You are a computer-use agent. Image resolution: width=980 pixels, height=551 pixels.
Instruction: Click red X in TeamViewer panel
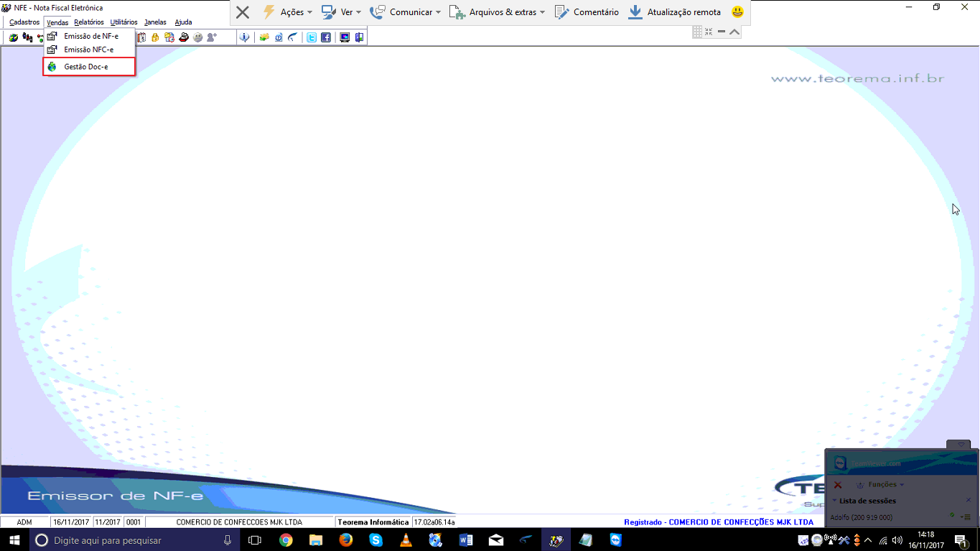tap(838, 485)
